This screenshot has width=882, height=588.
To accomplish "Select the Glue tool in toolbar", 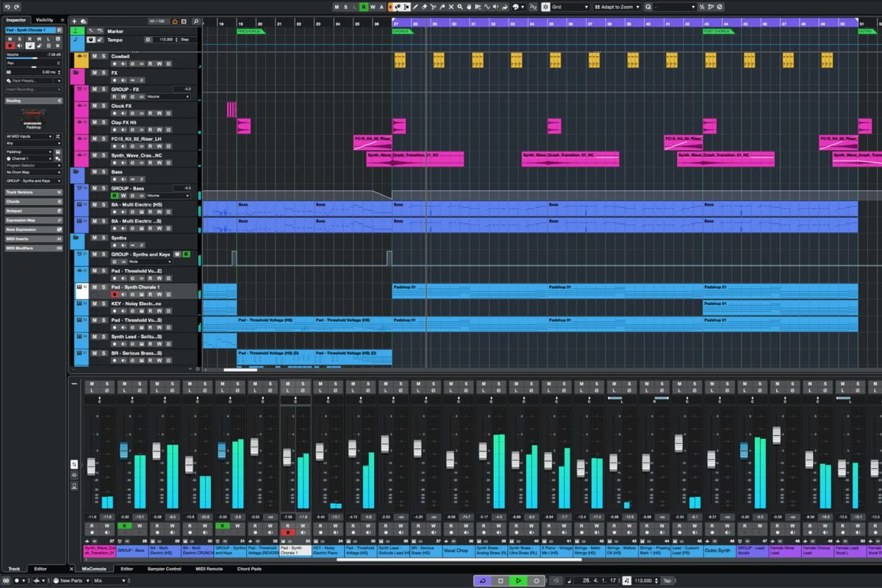I will [x=442, y=7].
